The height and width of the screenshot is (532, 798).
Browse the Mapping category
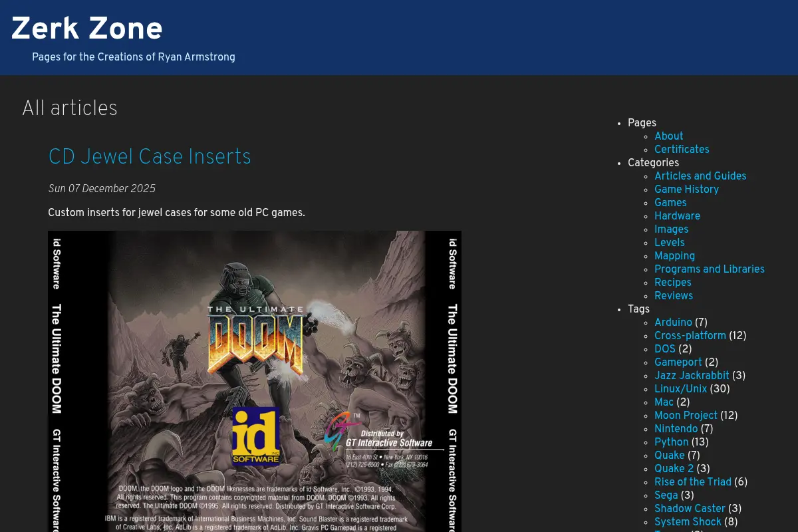coord(674,256)
